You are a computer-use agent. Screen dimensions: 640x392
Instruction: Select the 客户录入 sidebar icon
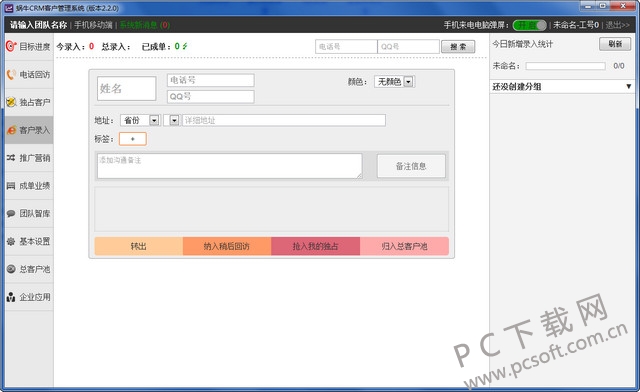pyautogui.click(x=11, y=130)
